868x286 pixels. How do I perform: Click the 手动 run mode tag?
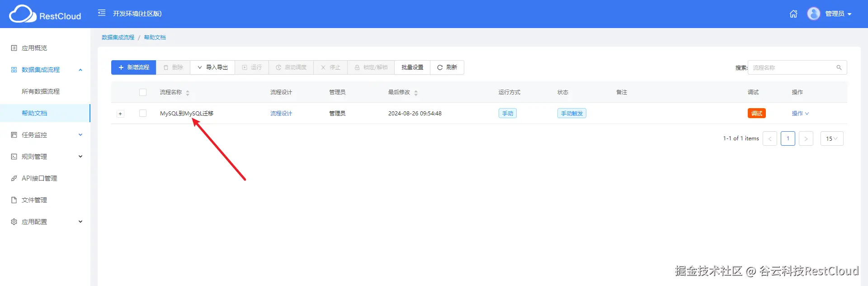tap(508, 114)
